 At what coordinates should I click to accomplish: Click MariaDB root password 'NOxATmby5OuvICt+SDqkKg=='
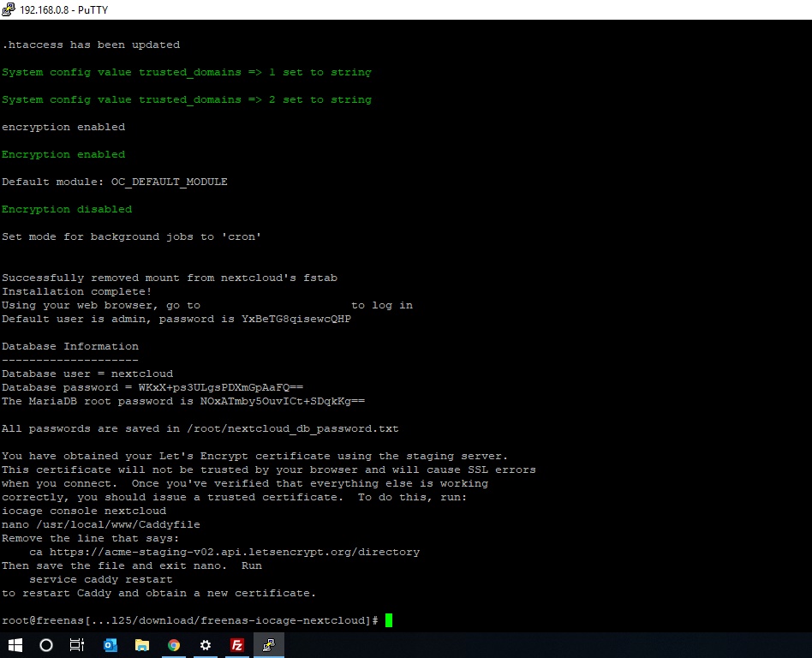tap(283, 401)
